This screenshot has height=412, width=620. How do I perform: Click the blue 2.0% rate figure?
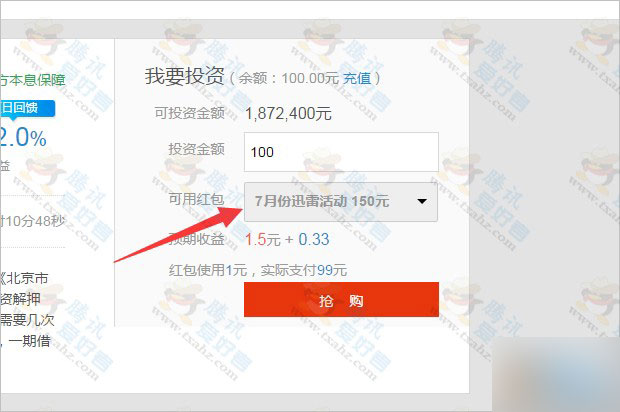point(23,138)
